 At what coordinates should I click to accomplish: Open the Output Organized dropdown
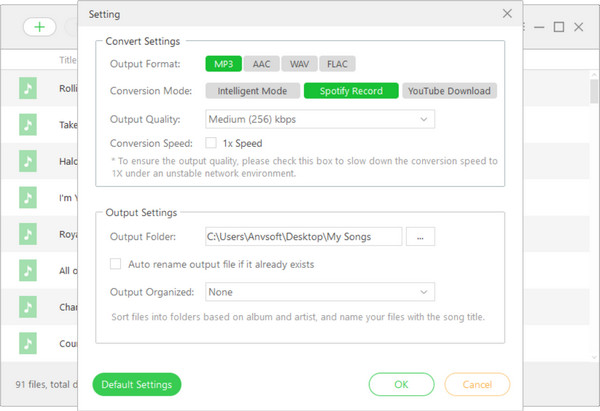tap(320, 292)
